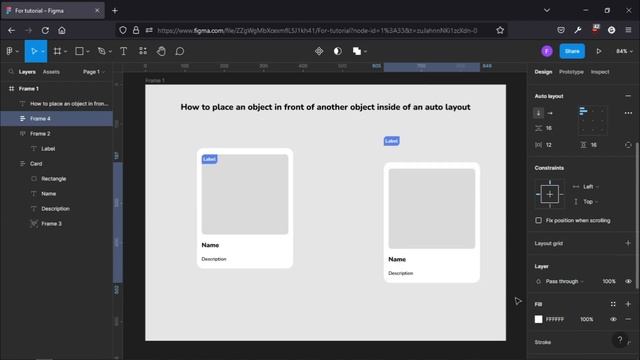This screenshot has height=360, width=640.
Task: Open a new browser tab
Action: pyautogui.click(x=115, y=11)
